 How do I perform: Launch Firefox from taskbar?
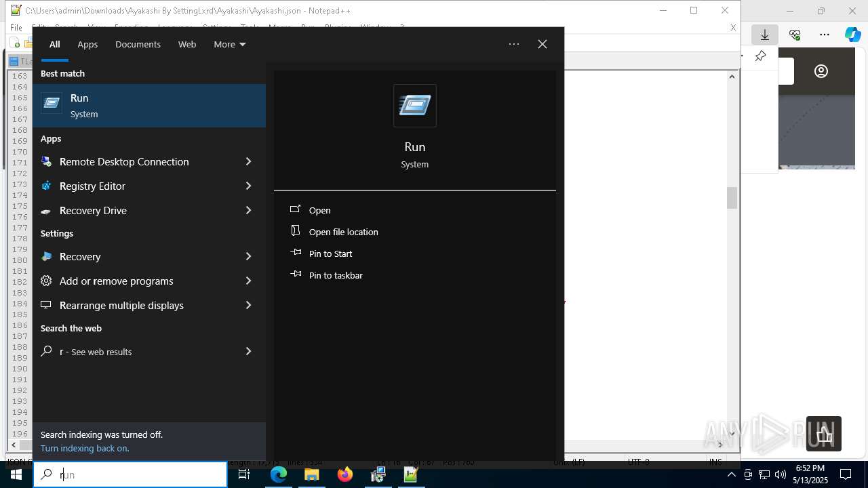click(345, 474)
